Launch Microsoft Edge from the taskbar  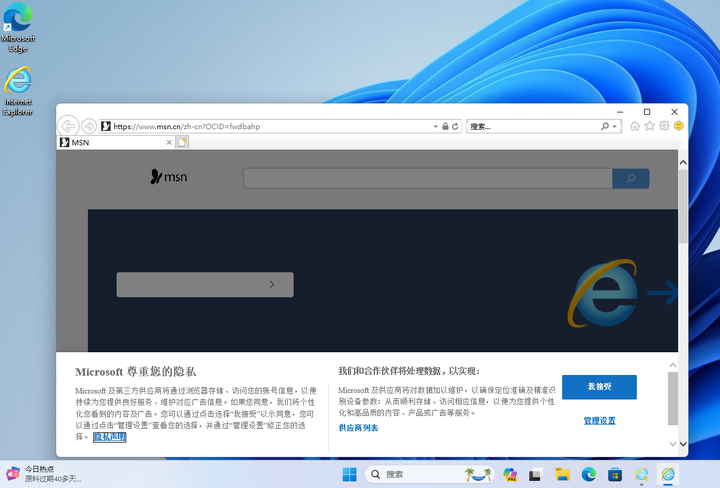point(589,474)
